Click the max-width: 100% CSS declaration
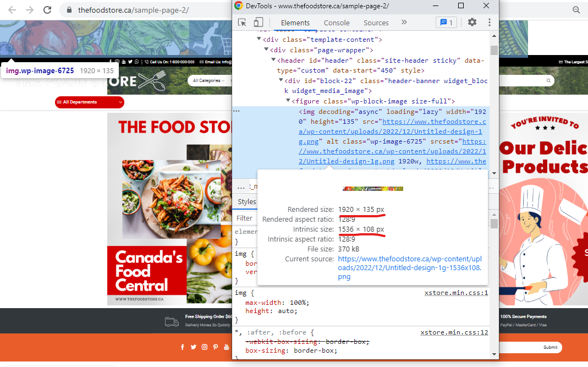588x367 pixels. pos(277,303)
